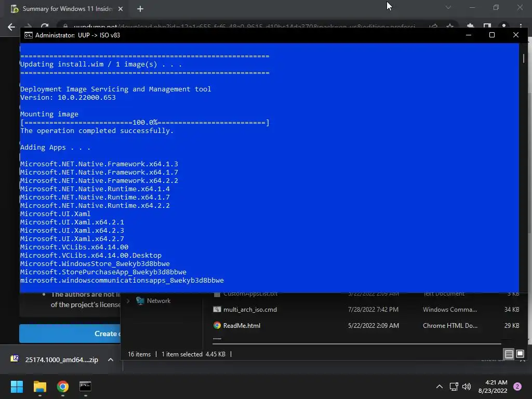Click the Create button on the webpage

click(70, 334)
